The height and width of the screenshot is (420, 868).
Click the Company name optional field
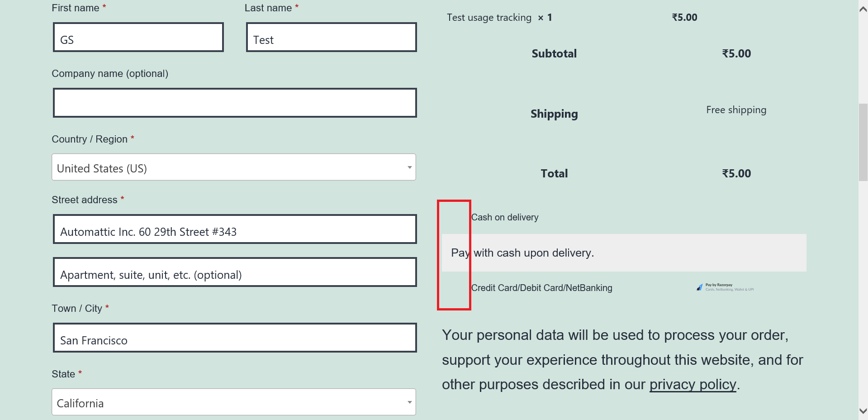(x=234, y=103)
